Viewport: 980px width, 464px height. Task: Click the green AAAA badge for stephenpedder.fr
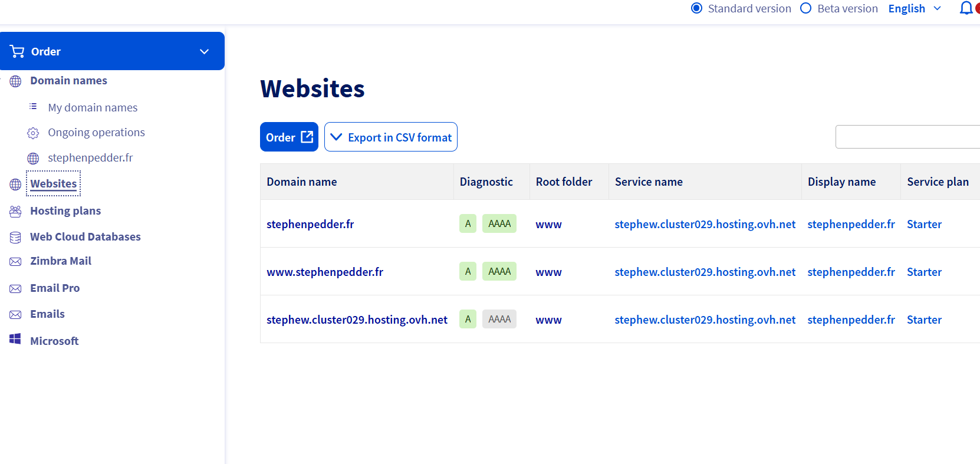[499, 224]
